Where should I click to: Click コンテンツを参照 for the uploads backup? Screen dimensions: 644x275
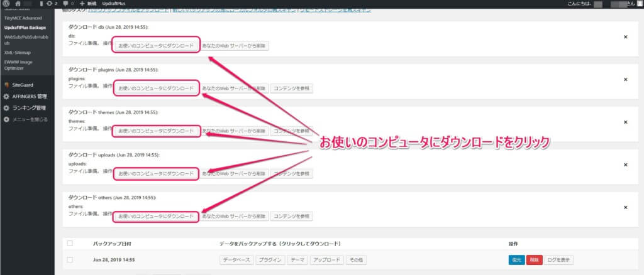pyautogui.click(x=291, y=173)
